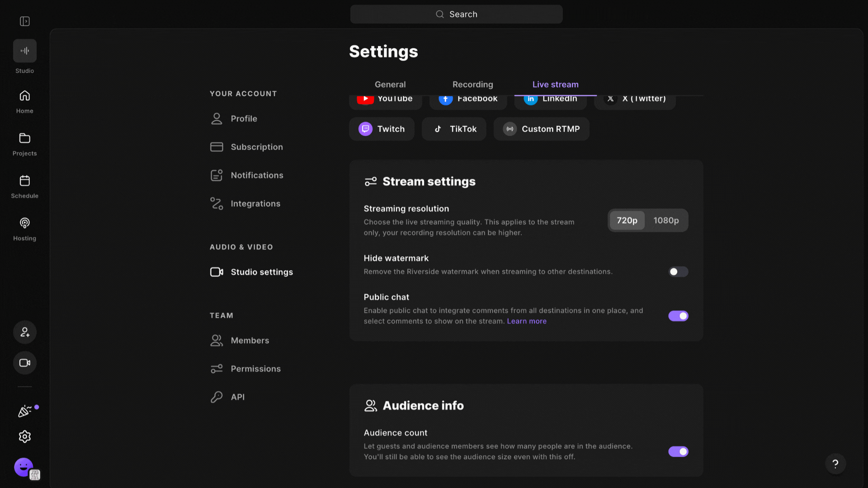Screen dimensions: 868x488
Task: Open the Projects folder icon
Action: coord(25,138)
